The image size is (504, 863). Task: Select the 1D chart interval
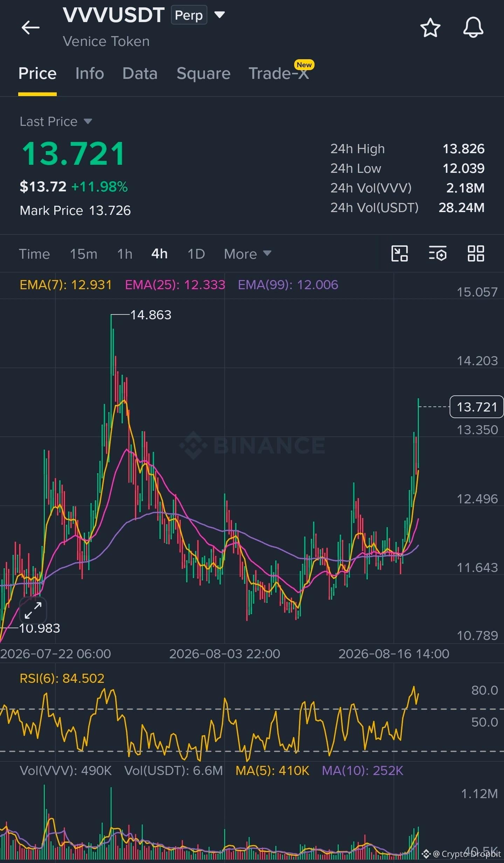[x=196, y=254]
